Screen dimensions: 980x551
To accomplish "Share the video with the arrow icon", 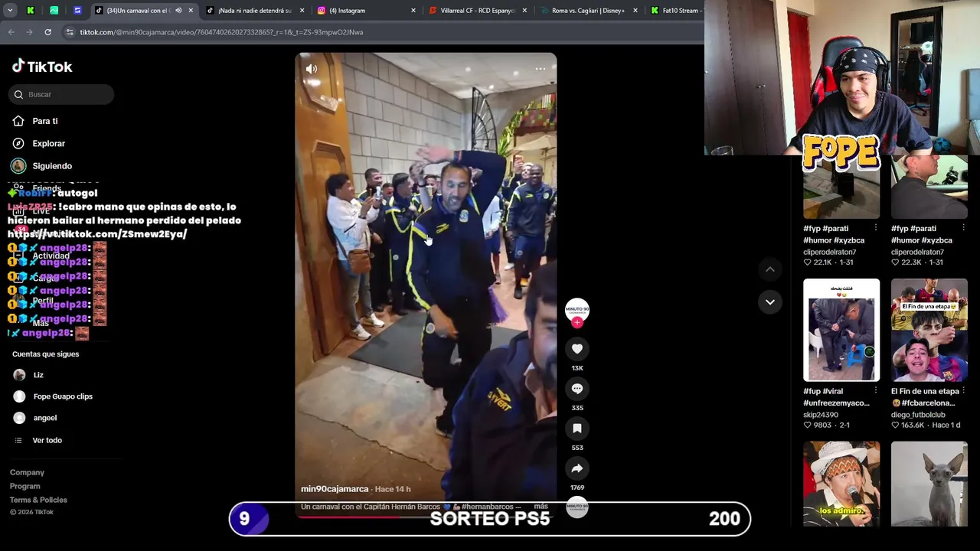I will click(577, 468).
